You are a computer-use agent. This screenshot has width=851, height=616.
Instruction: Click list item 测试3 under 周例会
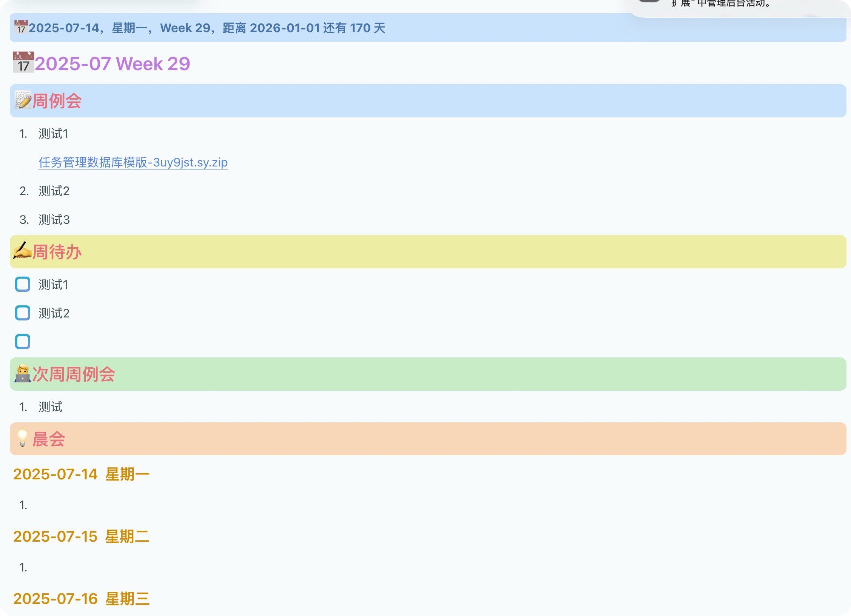click(x=54, y=220)
